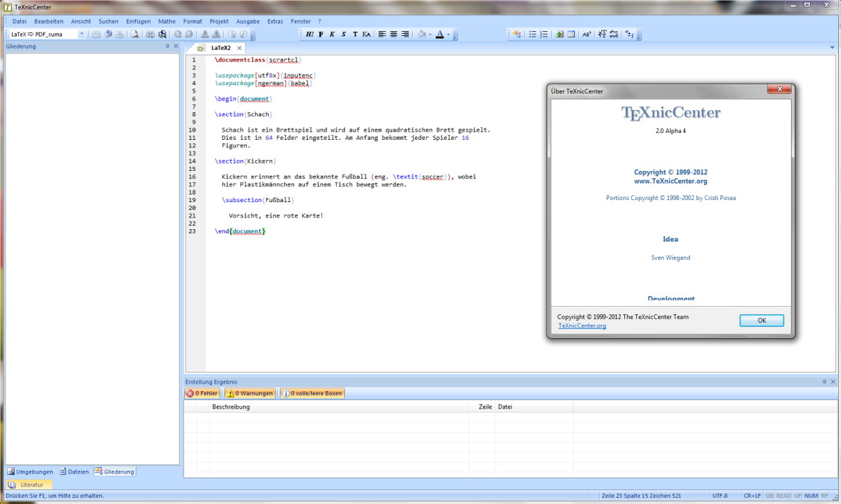Center text using the align center icon
The image size is (841, 504).
pyautogui.click(x=393, y=34)
